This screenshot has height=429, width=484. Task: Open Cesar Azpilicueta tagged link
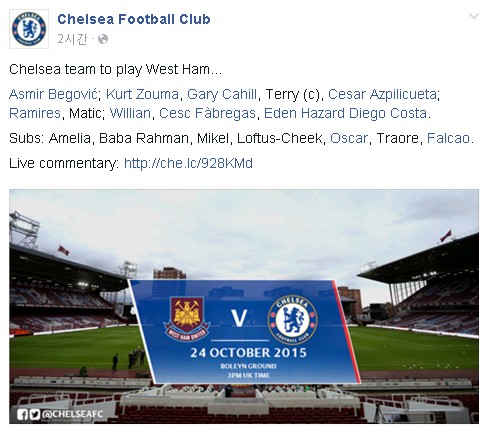[x=382, y=94]
